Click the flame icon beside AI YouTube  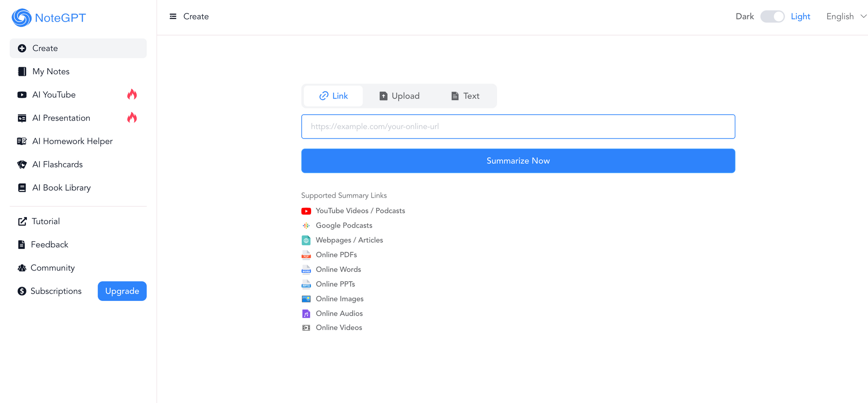click(132, 94)
